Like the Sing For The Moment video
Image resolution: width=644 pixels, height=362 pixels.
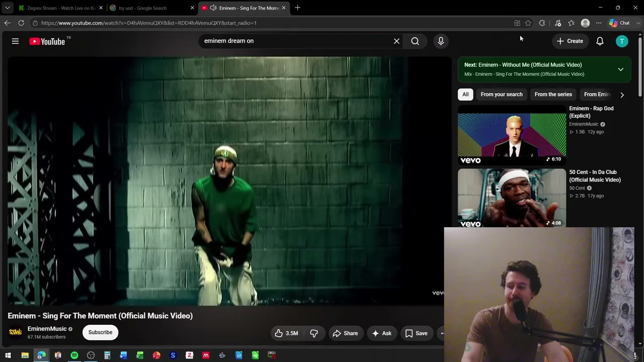286,333
